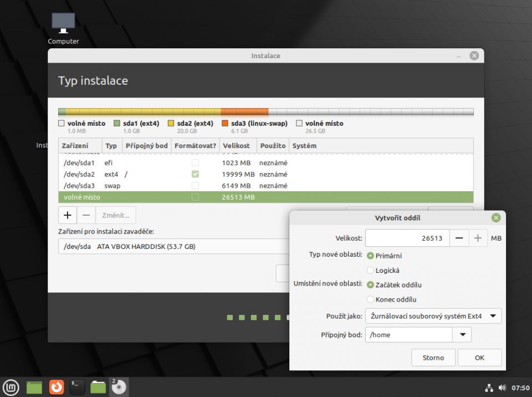Open the Linux Mint start menu
The height and width of the screenshot is (397, 532).
(x=11, y=387)
